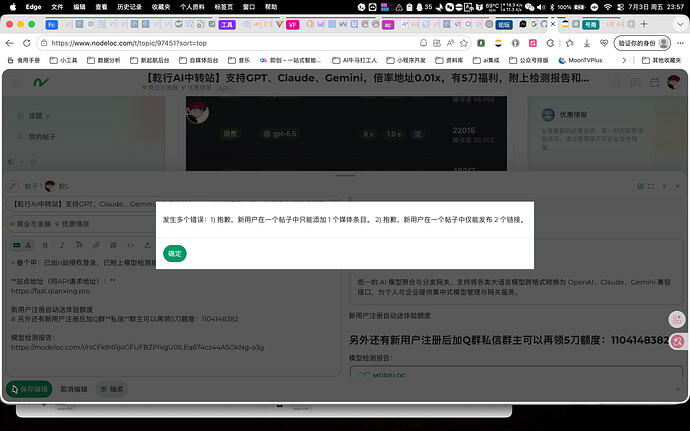
Task: Click the 优惠情报 tag in the composer
Action: [x=72, y=224]
